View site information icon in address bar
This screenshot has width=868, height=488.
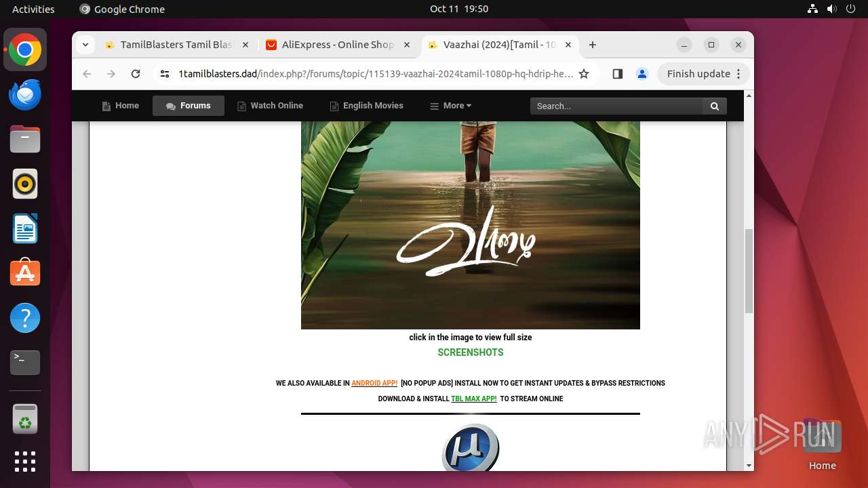pyautogui.click(x=164, y=74)
